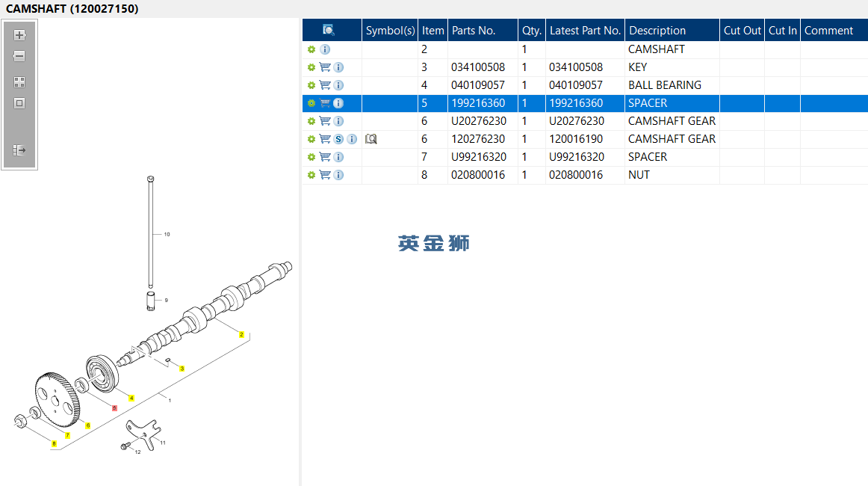Click latest part number 040109057
This screenshot has height=486, width=868.
pyautogui.click(x=576, y=85)
